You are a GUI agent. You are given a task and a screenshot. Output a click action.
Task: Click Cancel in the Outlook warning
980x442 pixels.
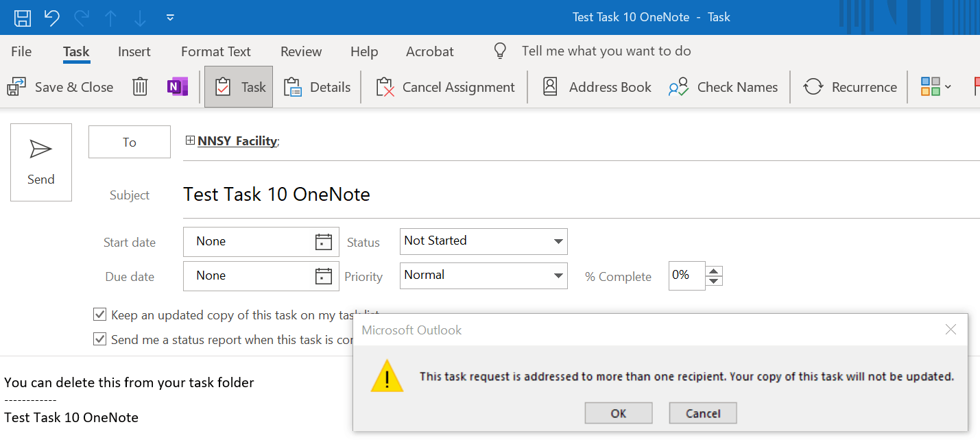(x=703, y=413)
